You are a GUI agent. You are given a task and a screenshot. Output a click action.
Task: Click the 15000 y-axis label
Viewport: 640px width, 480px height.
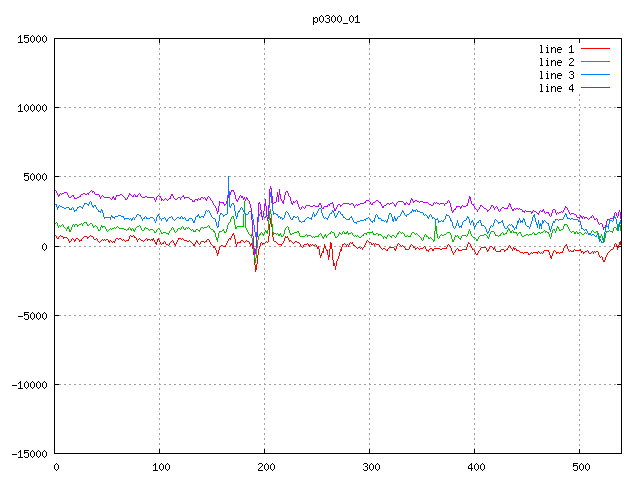pyautogui.click(x=33, y=39)
